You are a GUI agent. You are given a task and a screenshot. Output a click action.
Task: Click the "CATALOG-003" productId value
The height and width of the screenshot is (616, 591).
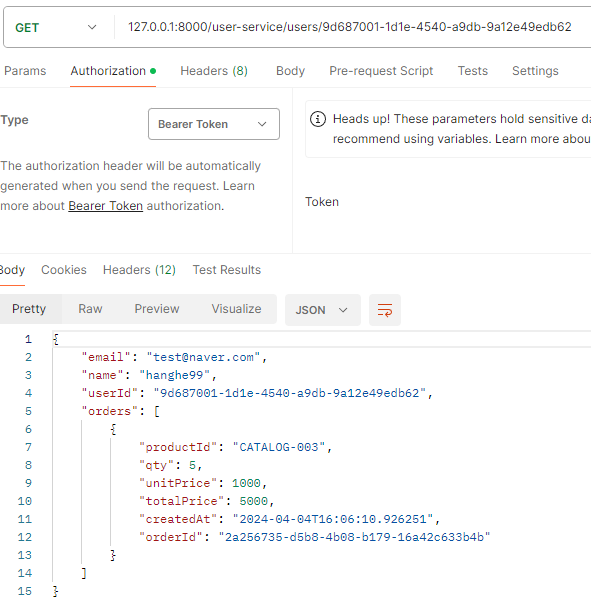(279, 447)
